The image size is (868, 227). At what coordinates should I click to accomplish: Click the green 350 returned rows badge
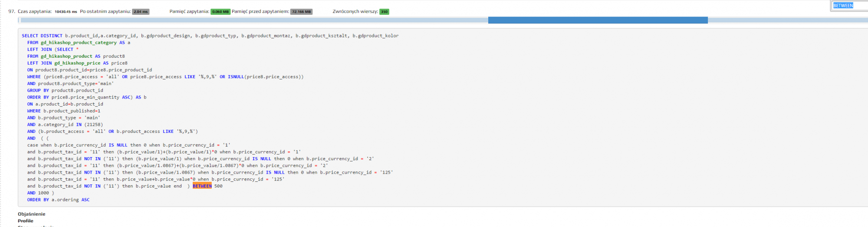click(384, 12)
